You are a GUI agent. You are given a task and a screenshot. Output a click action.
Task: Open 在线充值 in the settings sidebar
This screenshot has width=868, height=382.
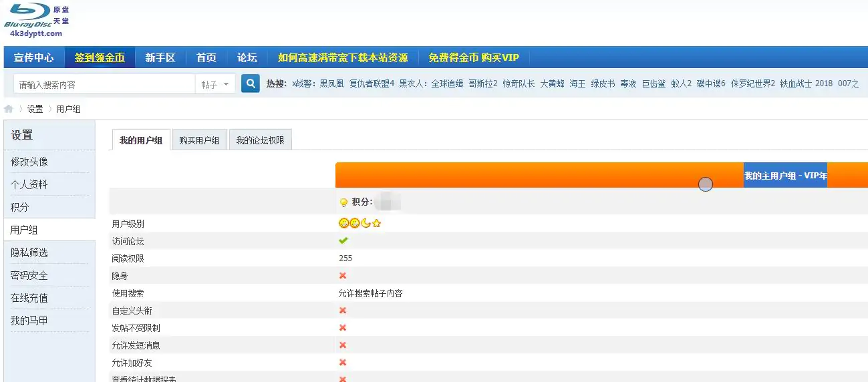29,298
